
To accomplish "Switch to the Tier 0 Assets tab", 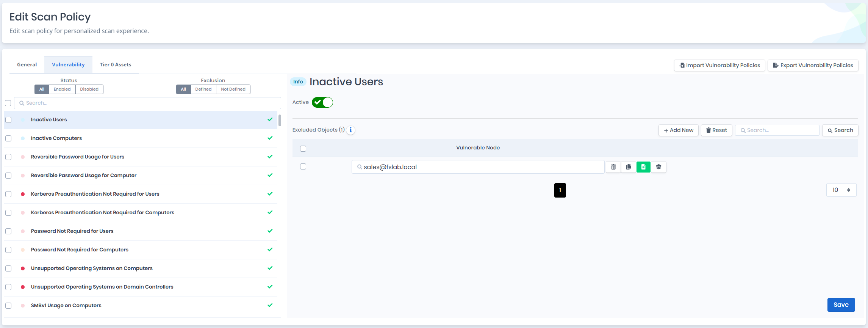I will tap(116, 65).
